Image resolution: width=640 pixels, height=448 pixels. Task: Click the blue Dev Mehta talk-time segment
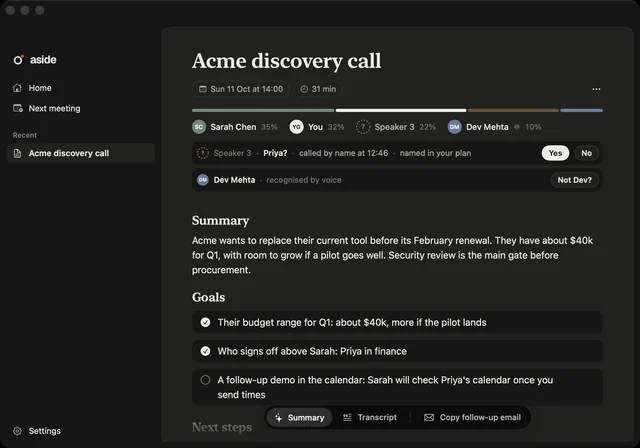click(582, 110)
